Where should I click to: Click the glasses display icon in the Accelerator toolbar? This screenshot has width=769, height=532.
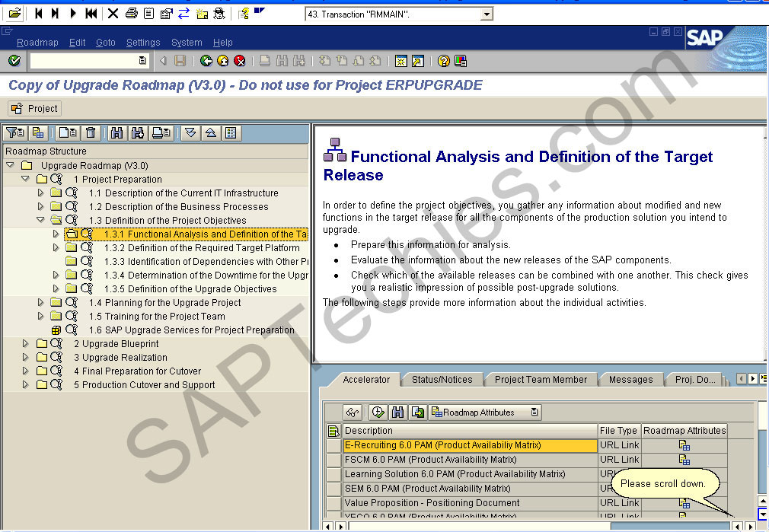352,413
